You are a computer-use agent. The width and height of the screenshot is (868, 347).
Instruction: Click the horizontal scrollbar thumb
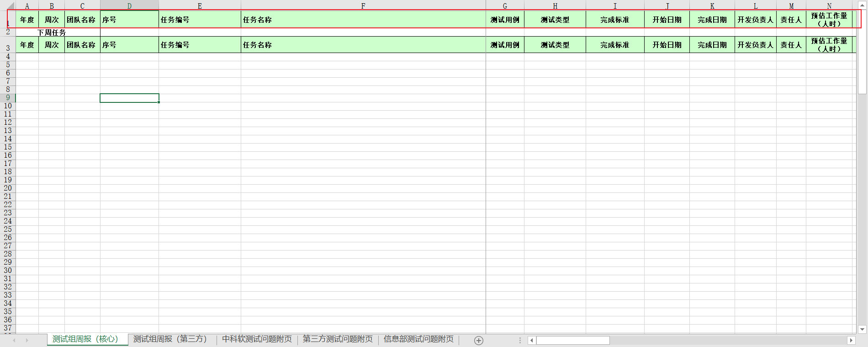coord(573,340)
